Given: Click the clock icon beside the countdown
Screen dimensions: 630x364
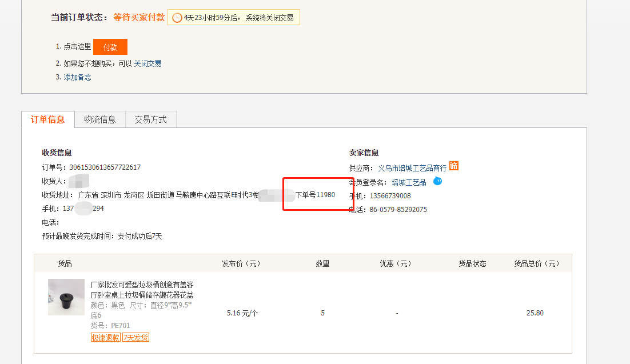Looking at the screenshot, I should [177, 18].
